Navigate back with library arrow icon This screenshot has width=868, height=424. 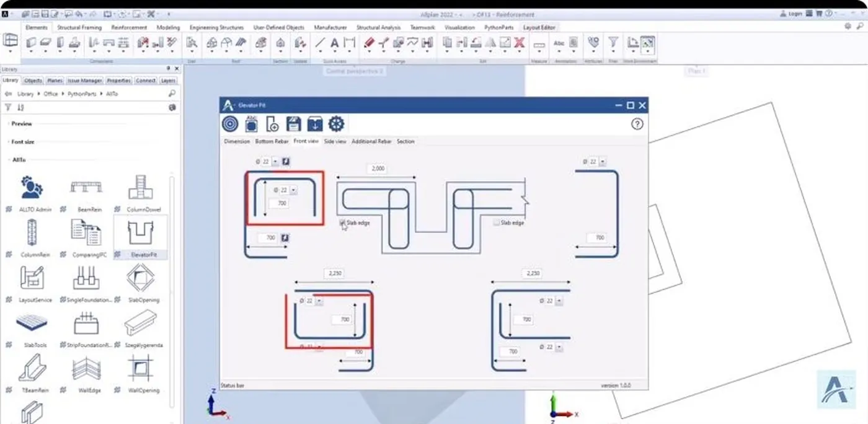(8, 94)
